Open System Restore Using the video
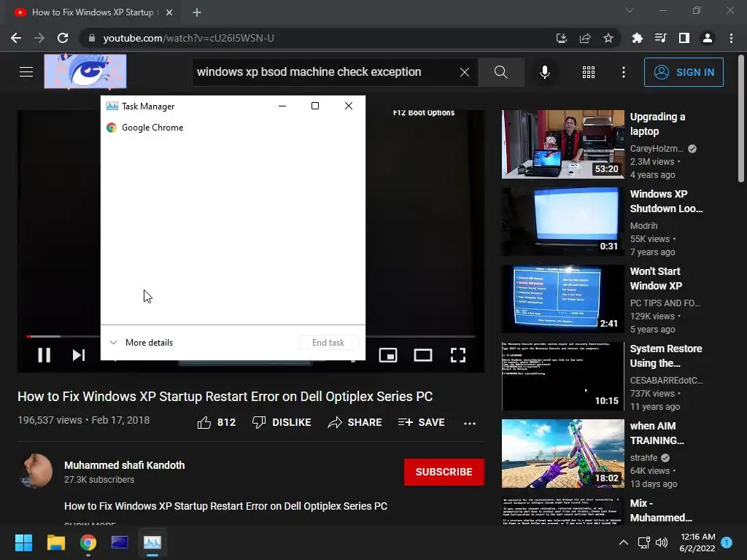The width and height of the screenshot is (747, 560). [562, 376]
